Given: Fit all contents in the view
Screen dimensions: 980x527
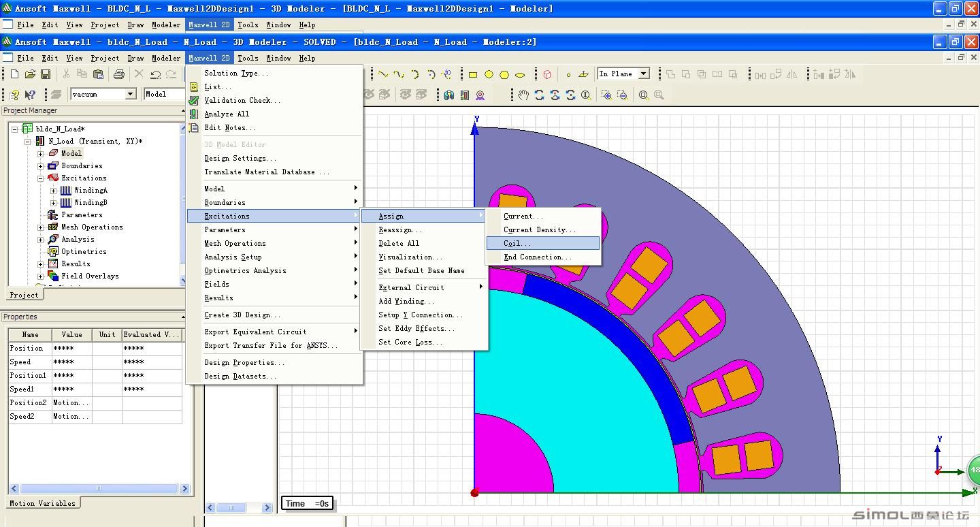Looking at the screenshot, I should click(643, 95).
